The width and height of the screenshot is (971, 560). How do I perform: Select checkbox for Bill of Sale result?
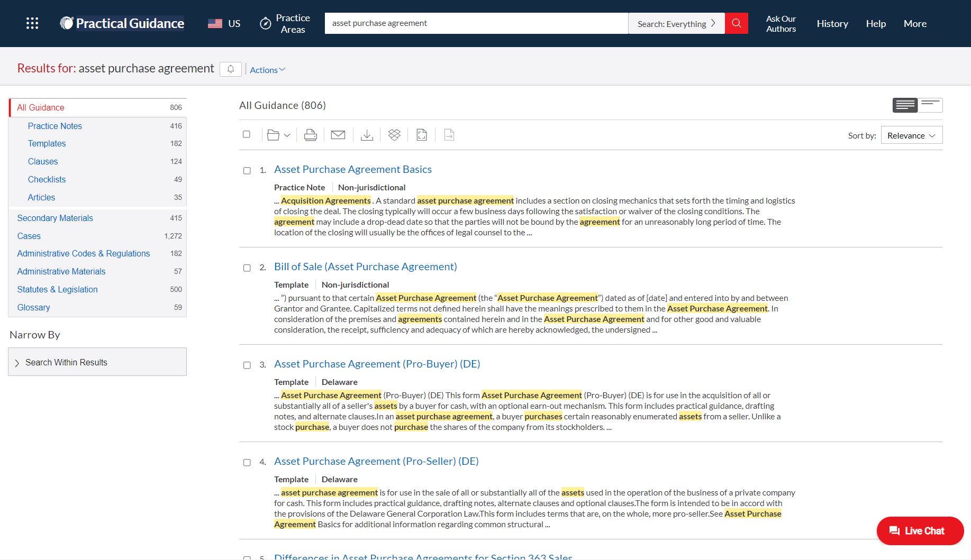247,268
